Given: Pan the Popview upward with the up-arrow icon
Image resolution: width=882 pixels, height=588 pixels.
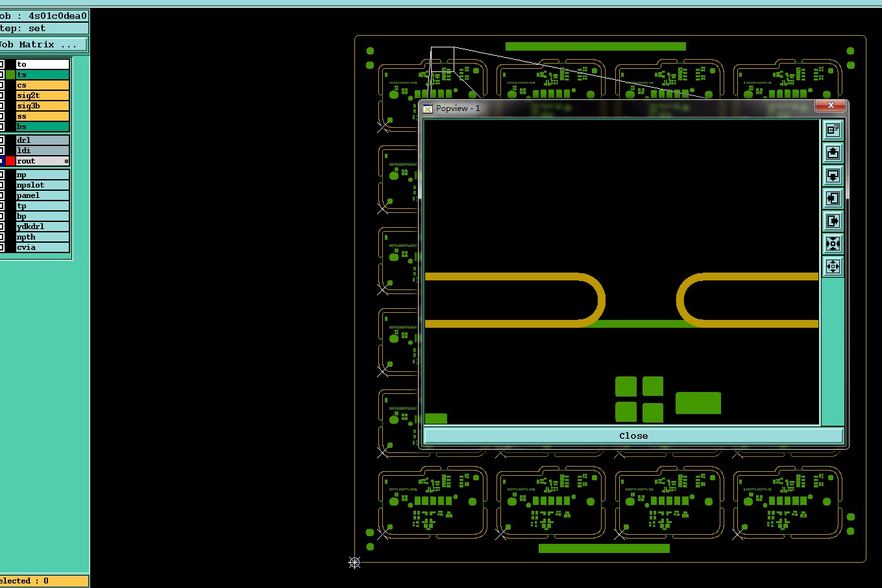Looking at the screenshot, I should tap(833, 153).
